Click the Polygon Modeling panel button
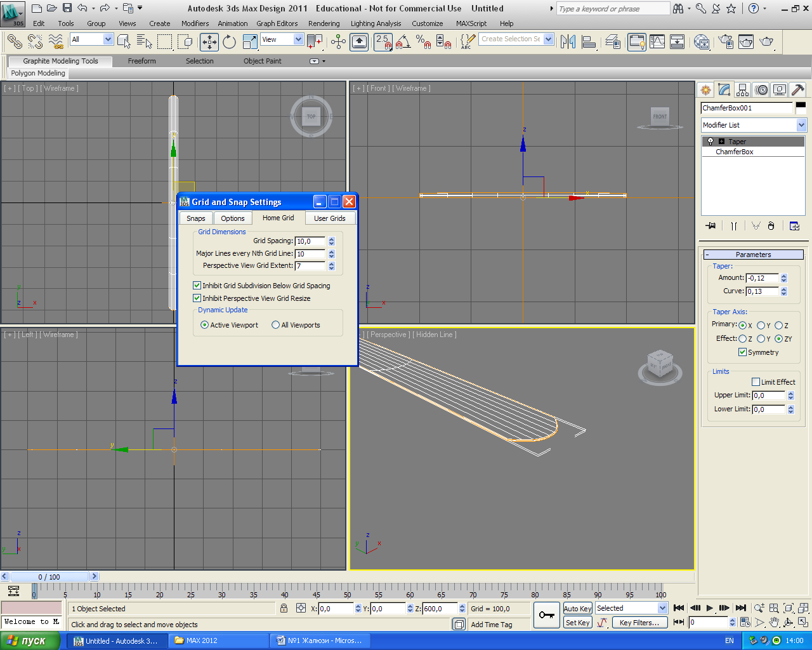 click(38, 73)
